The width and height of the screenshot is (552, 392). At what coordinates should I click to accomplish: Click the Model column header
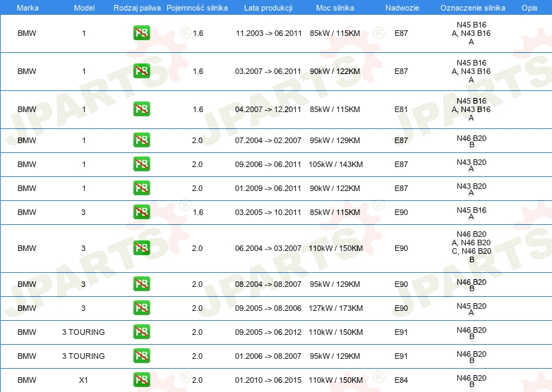pyautogui.click(x=84, y=8)
